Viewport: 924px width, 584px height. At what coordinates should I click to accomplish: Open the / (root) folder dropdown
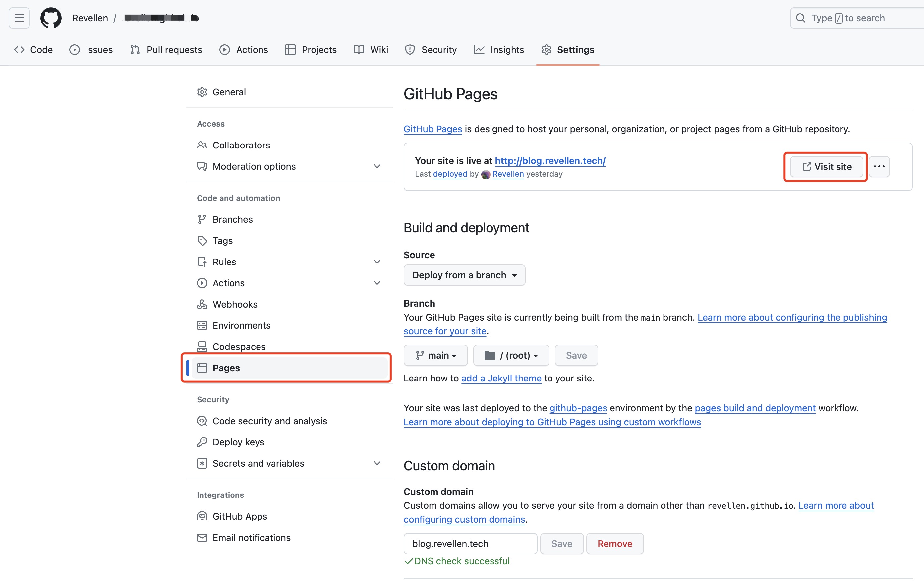(511, 355)
